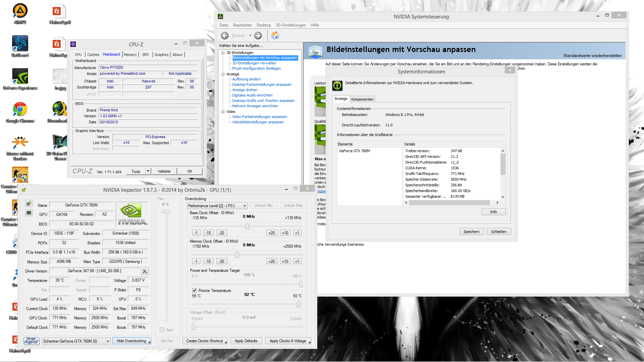Collapse the Video tree node
This screenshot has width=644, height=362.
pyautogui.click(x=223, y=112)
